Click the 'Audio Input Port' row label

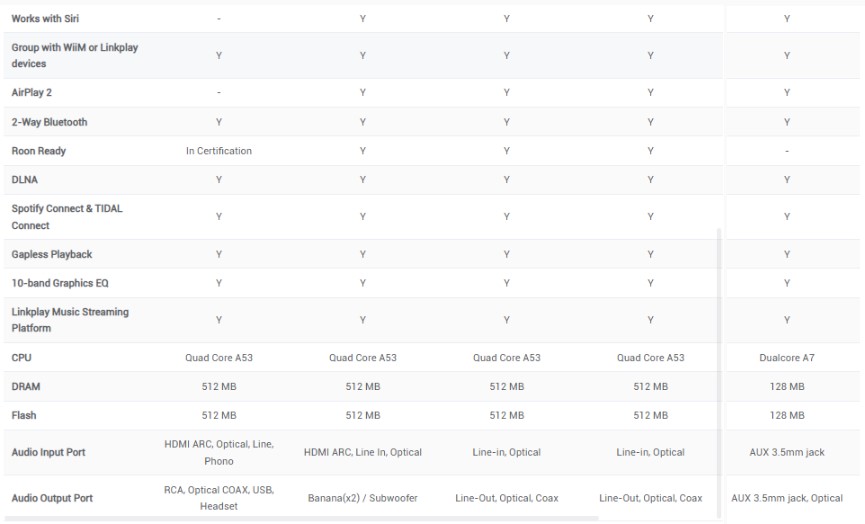coord(48,452)
